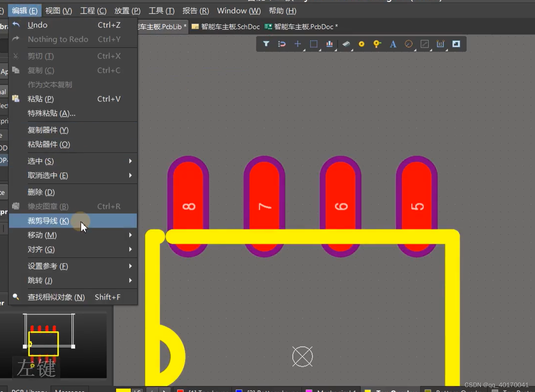Open the align objects bar-chart tool

coord(329,44)
